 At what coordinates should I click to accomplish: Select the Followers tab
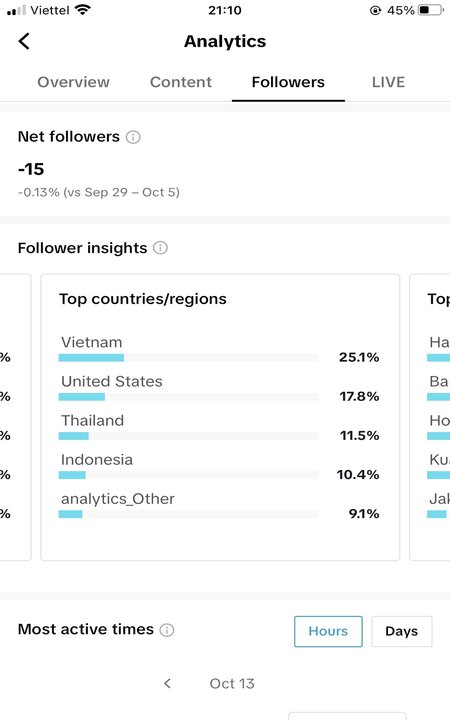coord(288,82)
